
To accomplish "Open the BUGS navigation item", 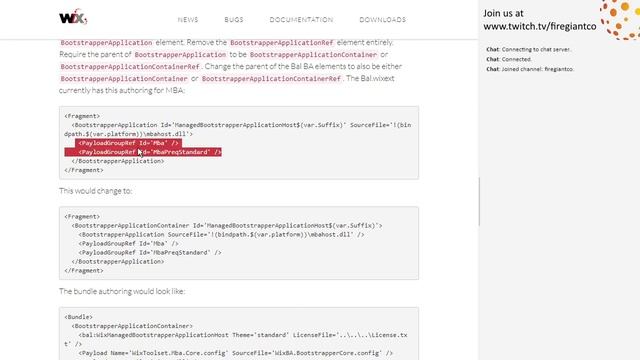I will 234,20.
